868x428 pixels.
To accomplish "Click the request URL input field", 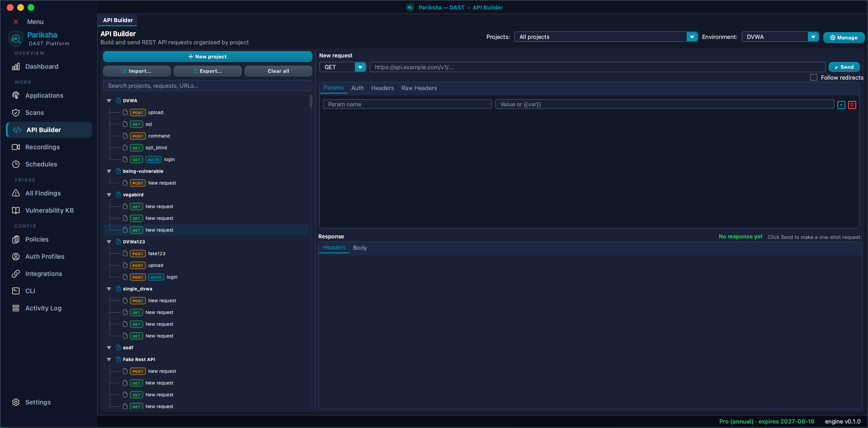I will pos(597,67).
